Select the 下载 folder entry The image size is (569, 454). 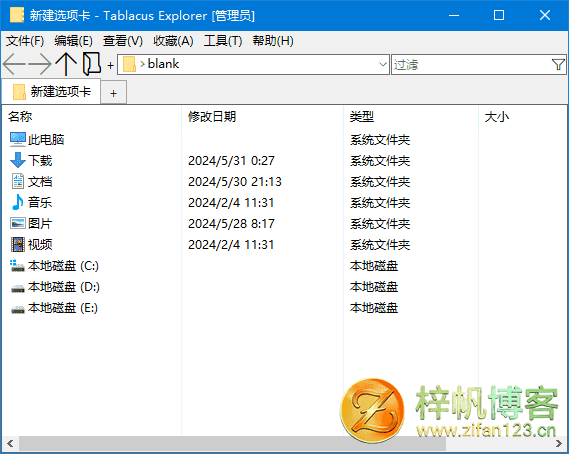(x=40, y=160)
